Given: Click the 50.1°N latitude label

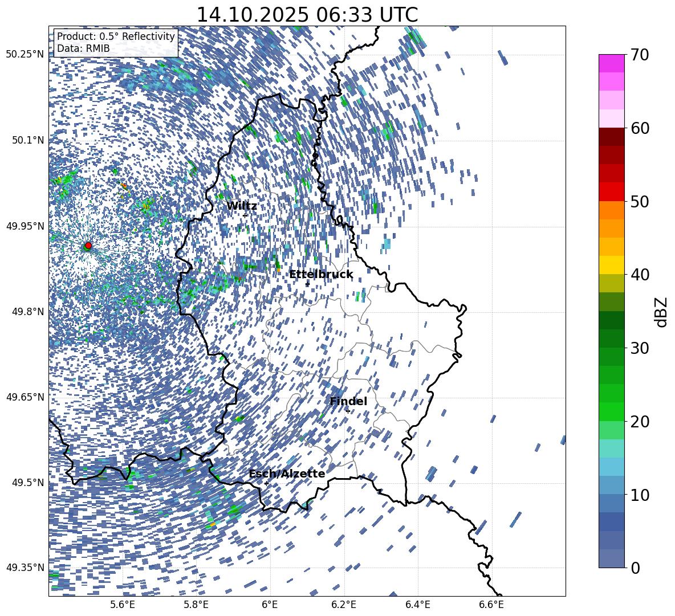Looking at the screenshot, I should 28,140.
